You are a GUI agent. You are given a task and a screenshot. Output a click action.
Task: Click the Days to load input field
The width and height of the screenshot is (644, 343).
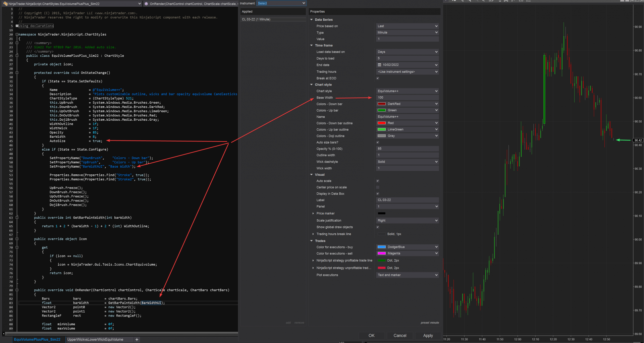point(408,58)
